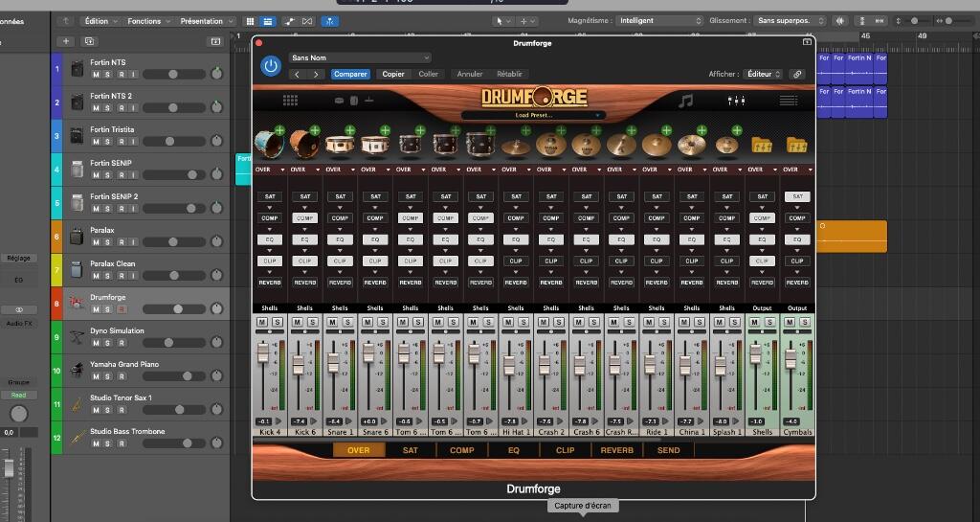The width and height of the screenshot is (980, 522).
Task: Open the Load Preset dropdown
Action: (x=533, y=115)
